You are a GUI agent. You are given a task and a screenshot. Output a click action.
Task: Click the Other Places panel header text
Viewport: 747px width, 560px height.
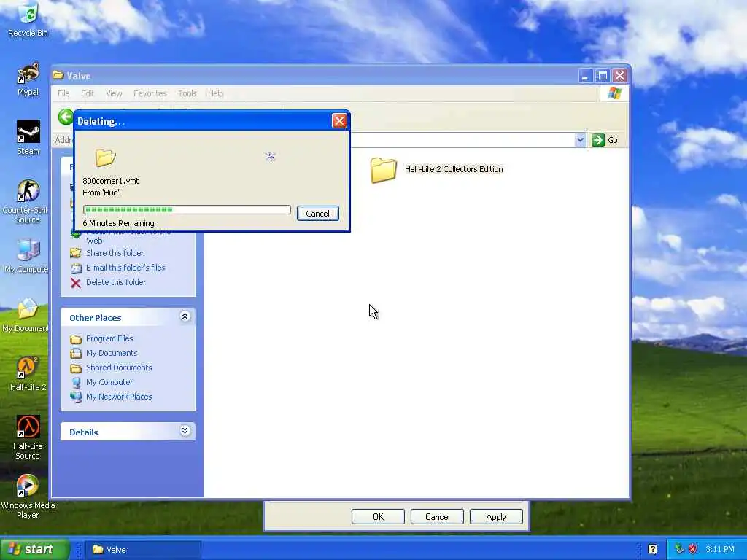(96, 318)
